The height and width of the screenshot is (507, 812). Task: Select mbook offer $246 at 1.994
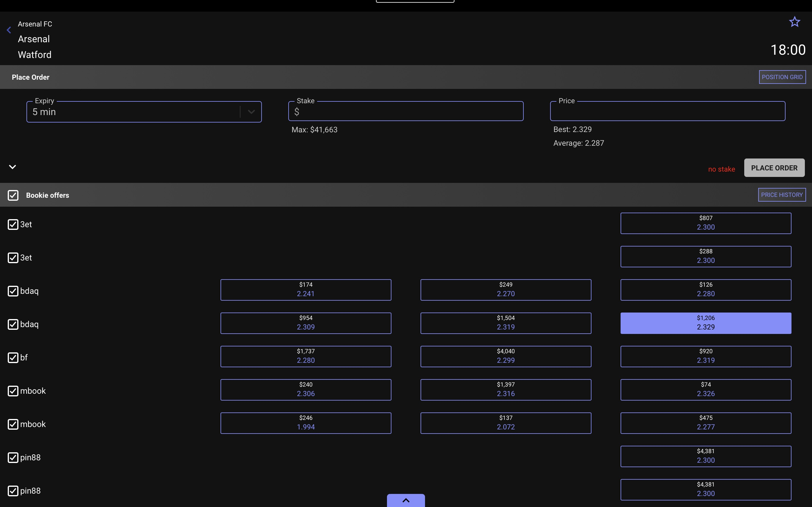(306, 423)
